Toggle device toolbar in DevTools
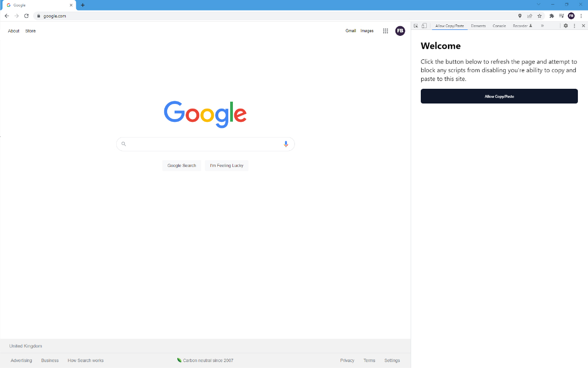This screenshot has width=588, height=368. click(424, 26)
